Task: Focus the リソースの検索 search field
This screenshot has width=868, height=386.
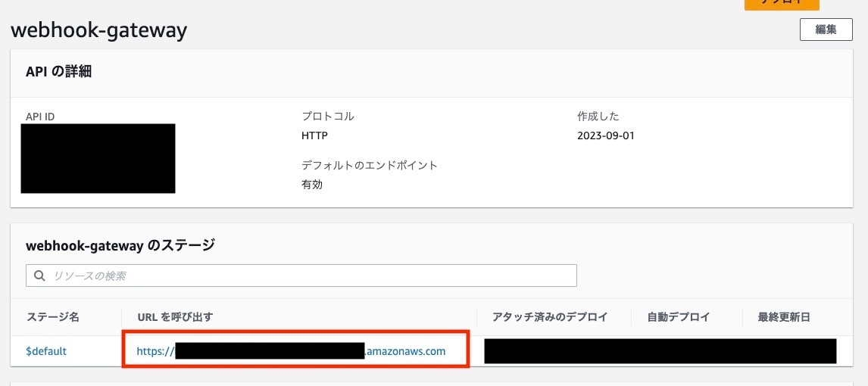Action: (x=301, y=275)
